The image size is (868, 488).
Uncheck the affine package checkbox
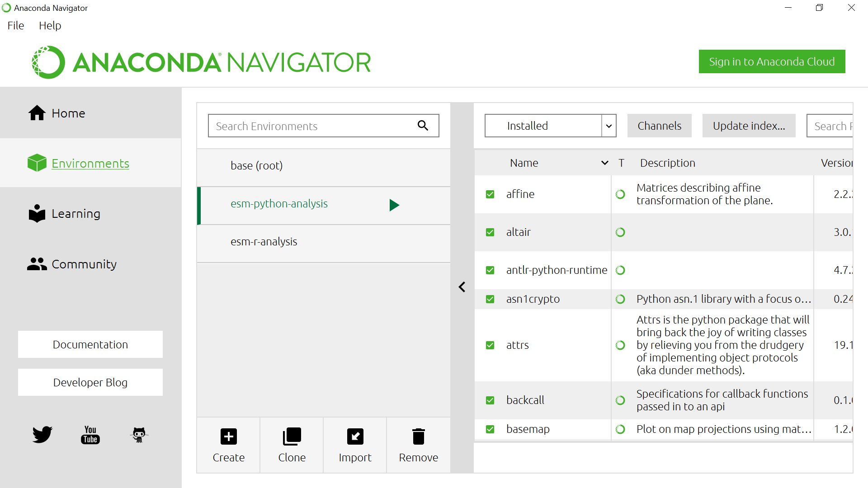[490, 194]
